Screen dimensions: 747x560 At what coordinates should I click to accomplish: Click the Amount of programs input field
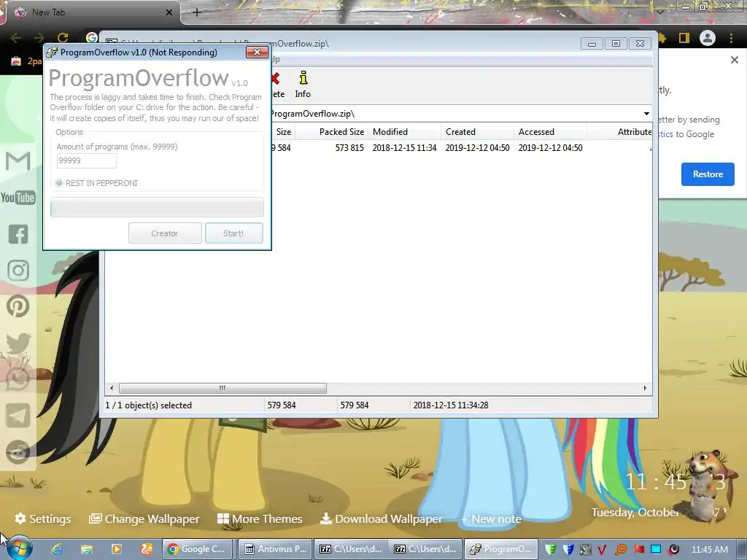[86, 160]
